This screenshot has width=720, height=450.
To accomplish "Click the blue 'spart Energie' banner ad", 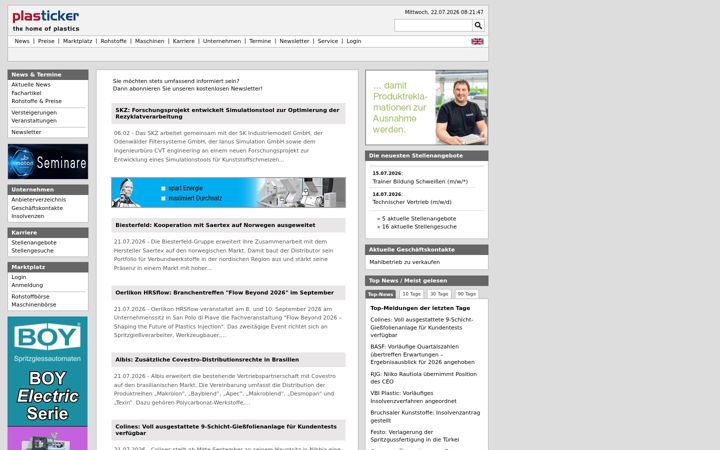I will [228, 192].
